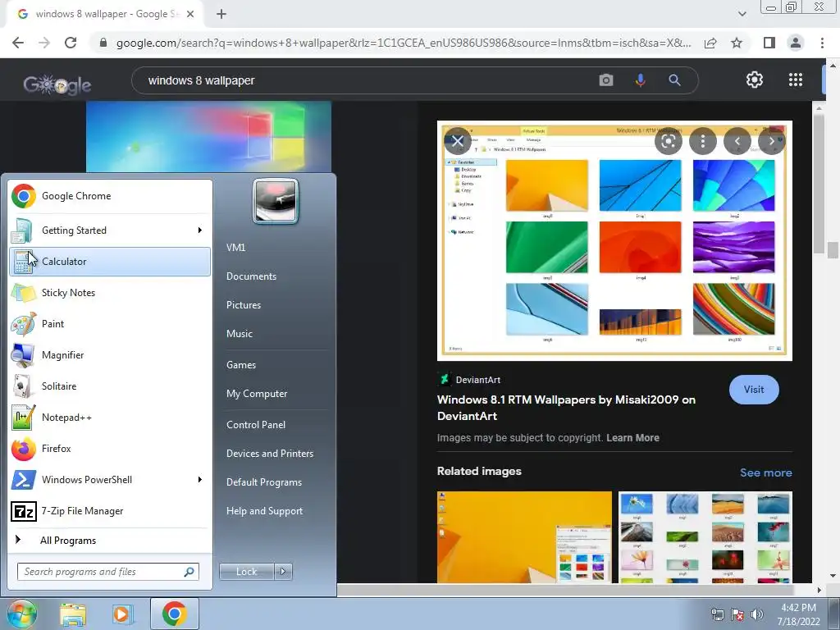840x630 pixels.
Task: Open Calculator from the Start menu
Action: point(110,262)
